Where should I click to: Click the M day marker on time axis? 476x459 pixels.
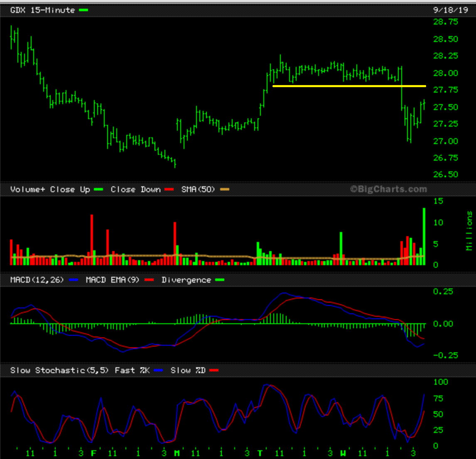coord(177,453)
